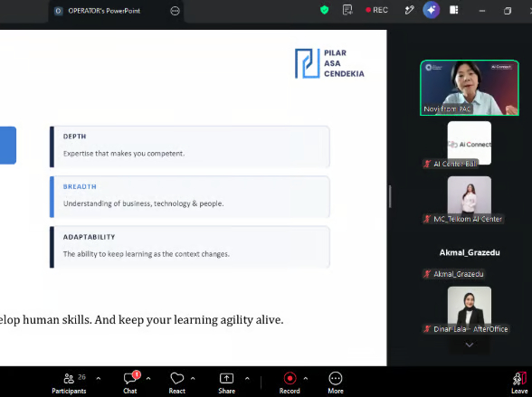Viewport: 532px width, 397px height.
Task: Click the ADAPTABILITY card on the slide
Action: click(x=190, y=247)
